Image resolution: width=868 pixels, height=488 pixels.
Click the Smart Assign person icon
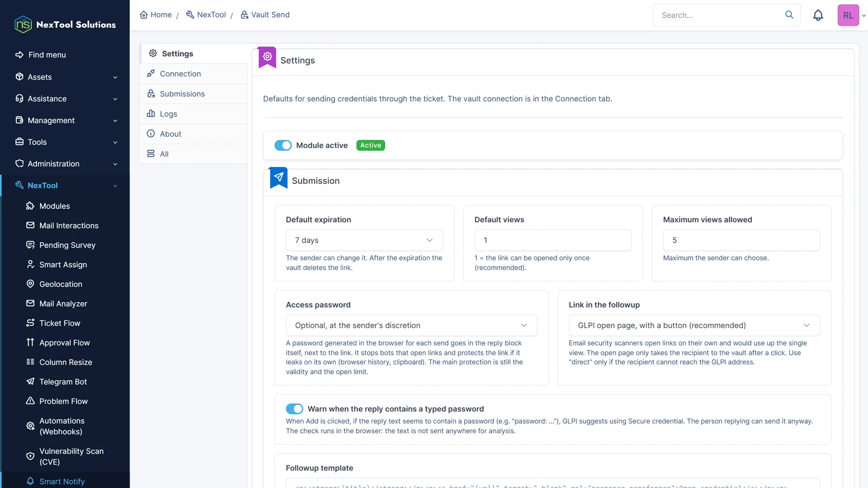pyautogui.click(x=30, y=265)
